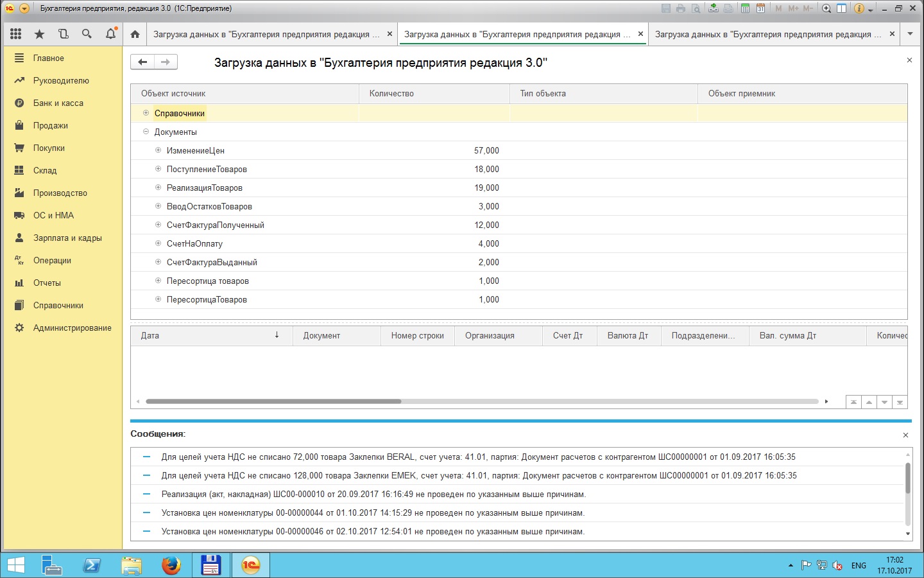The width and height of the screenshot is (924, 578).
Task: Open the Отчеты section
Action: pyautogui.click(x=62, y=283)
